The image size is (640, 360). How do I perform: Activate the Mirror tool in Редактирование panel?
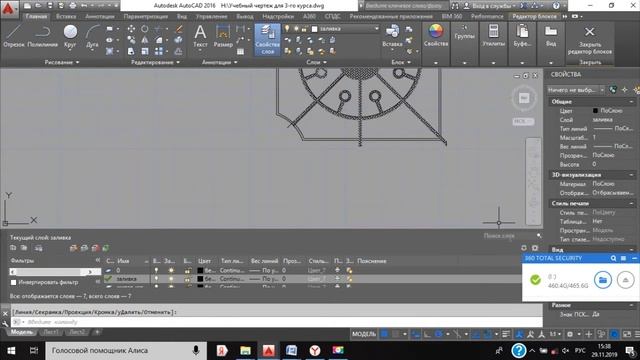pos(144,40)
